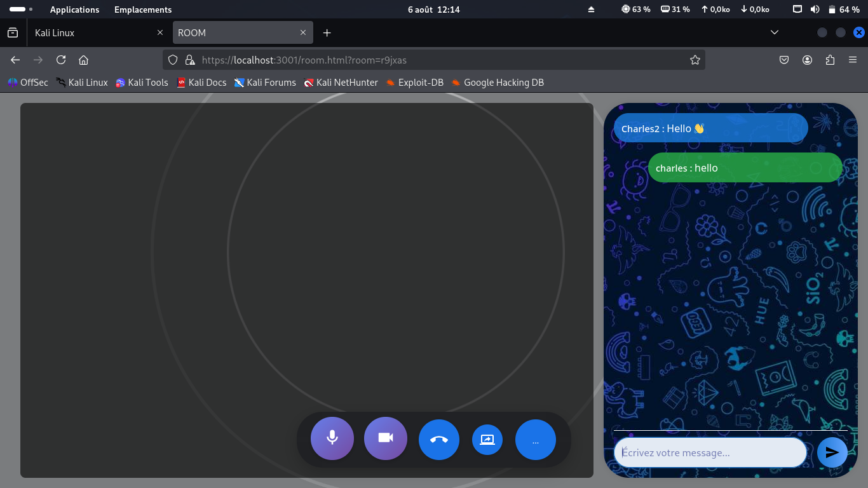The width and height of the screenshot is (868, 488).
Task: Mute the microphone
Action: 332,438
